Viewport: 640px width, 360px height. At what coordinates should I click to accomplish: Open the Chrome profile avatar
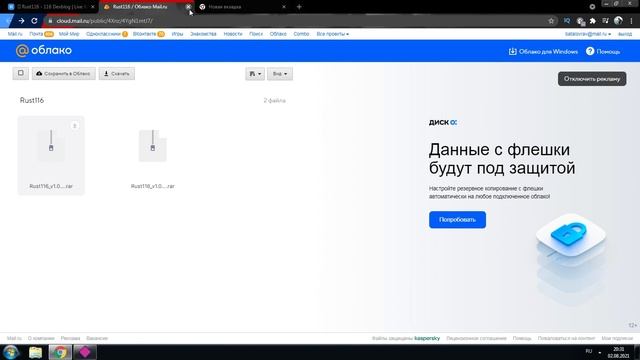point(618,20)
